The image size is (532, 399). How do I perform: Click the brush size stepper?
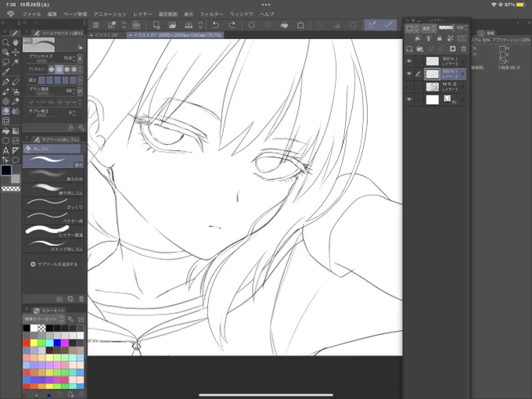(x=74, y=59)
